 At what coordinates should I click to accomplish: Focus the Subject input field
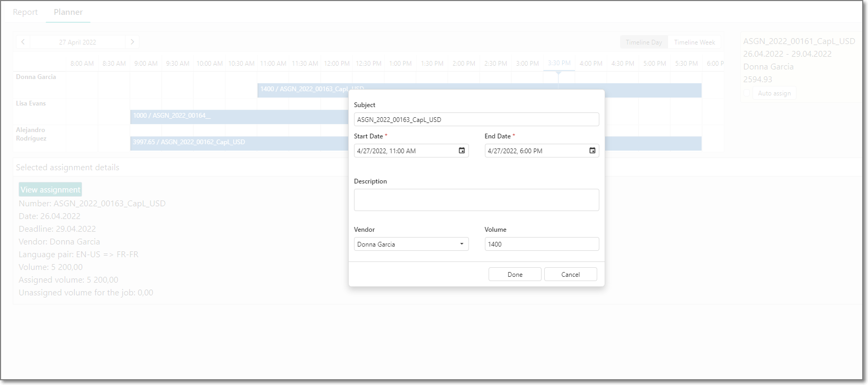pos(476,119)
